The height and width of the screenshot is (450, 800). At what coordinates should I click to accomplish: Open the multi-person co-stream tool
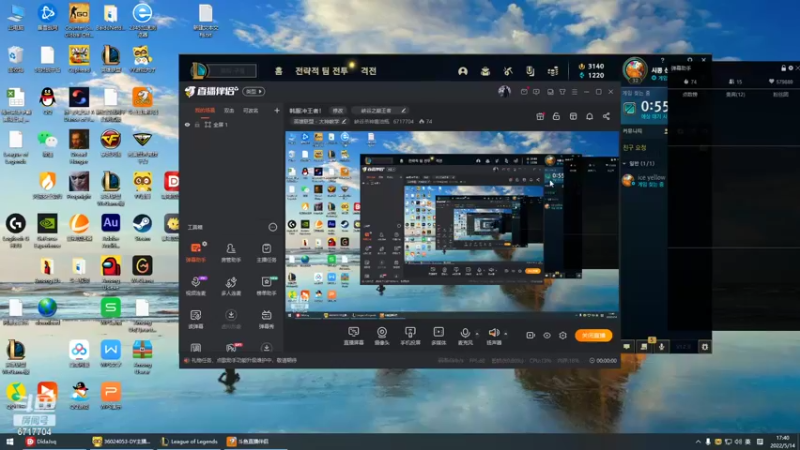point(231,286)
